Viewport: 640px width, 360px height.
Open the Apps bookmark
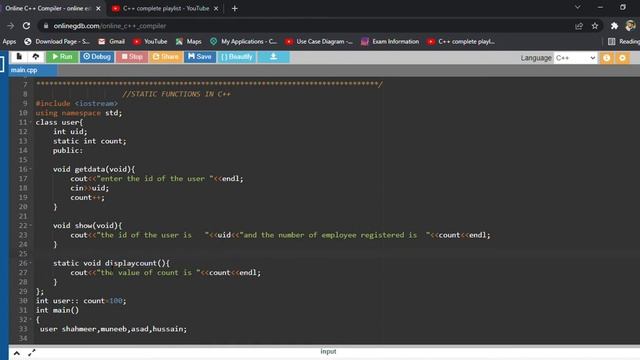[9, 42]
